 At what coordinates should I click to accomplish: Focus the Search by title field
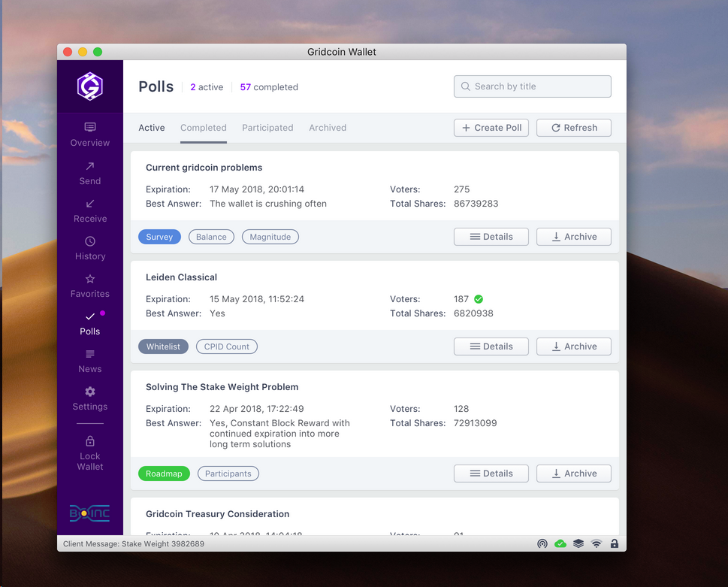(x=533, y=86)
